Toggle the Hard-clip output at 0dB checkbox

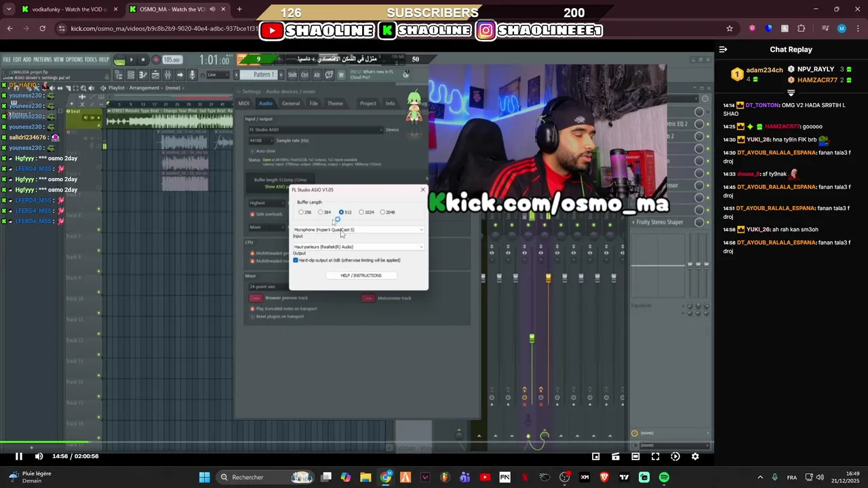tap(296, 260)
